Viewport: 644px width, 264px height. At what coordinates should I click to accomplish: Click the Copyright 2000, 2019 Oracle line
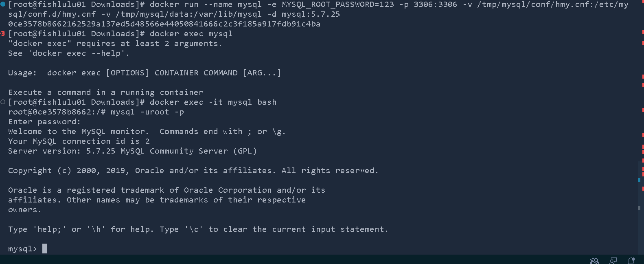tap(193, 171)
